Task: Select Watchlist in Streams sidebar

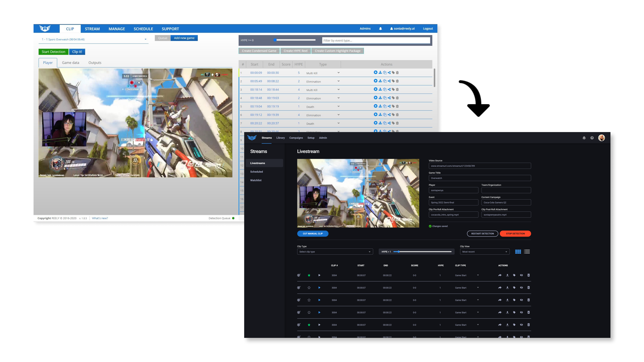Action: (x=256, y=180)
